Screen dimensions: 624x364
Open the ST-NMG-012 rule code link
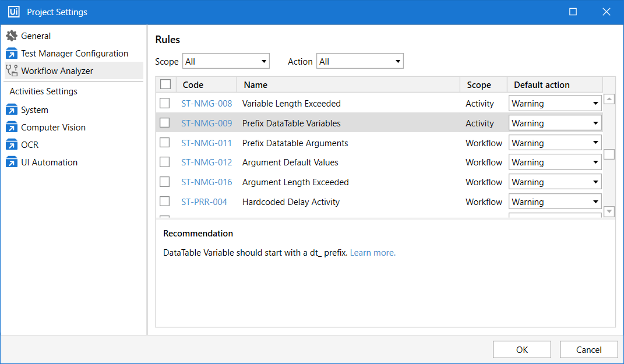(x=206, y=162)
